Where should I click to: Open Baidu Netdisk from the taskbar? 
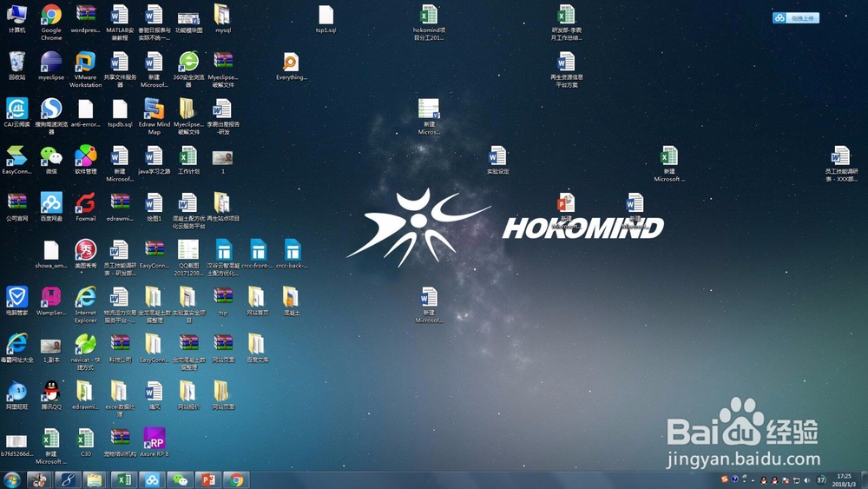click(x=152, y=479)
